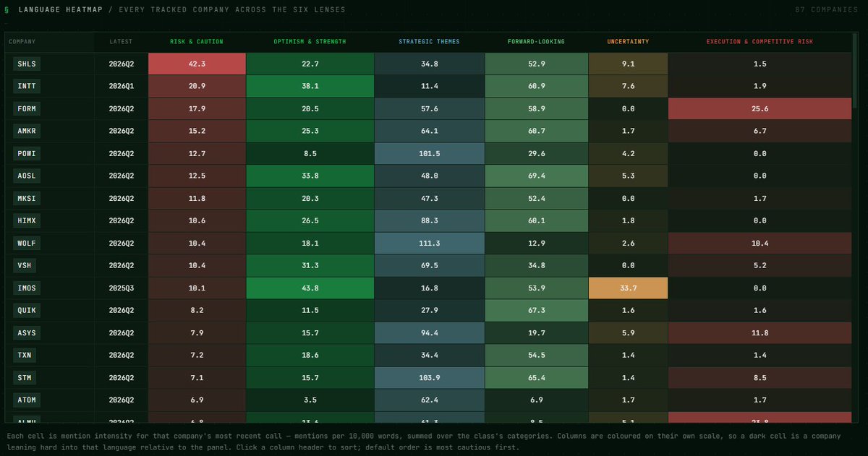Click the Language Heatmap section title
This screenshot has height=456, width=868.
pyautogui.click(x=61, y=10)
